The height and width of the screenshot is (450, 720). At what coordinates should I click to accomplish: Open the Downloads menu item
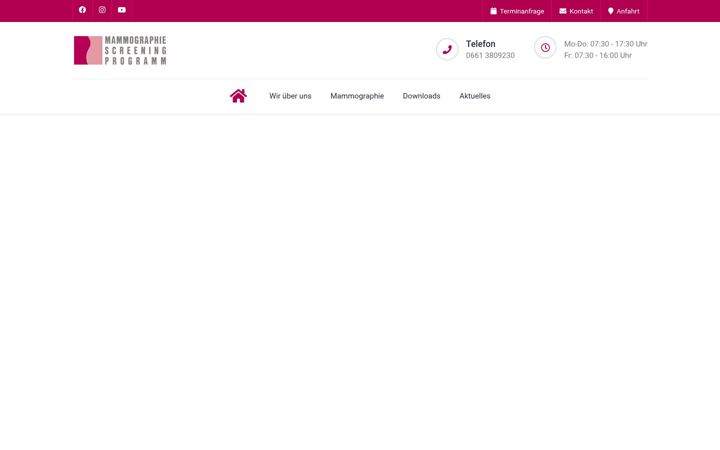pyautogui.click(x=422, y=96)
